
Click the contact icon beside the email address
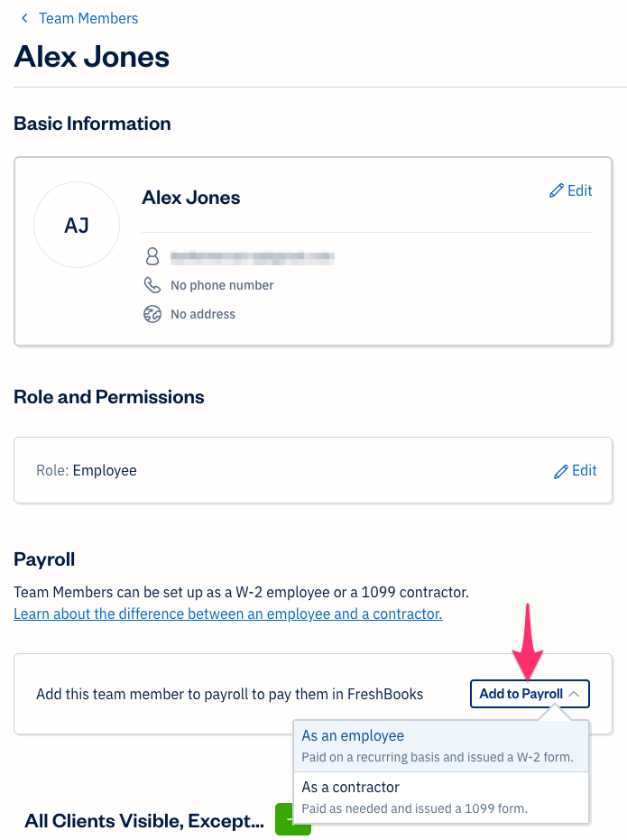(152, 256)
